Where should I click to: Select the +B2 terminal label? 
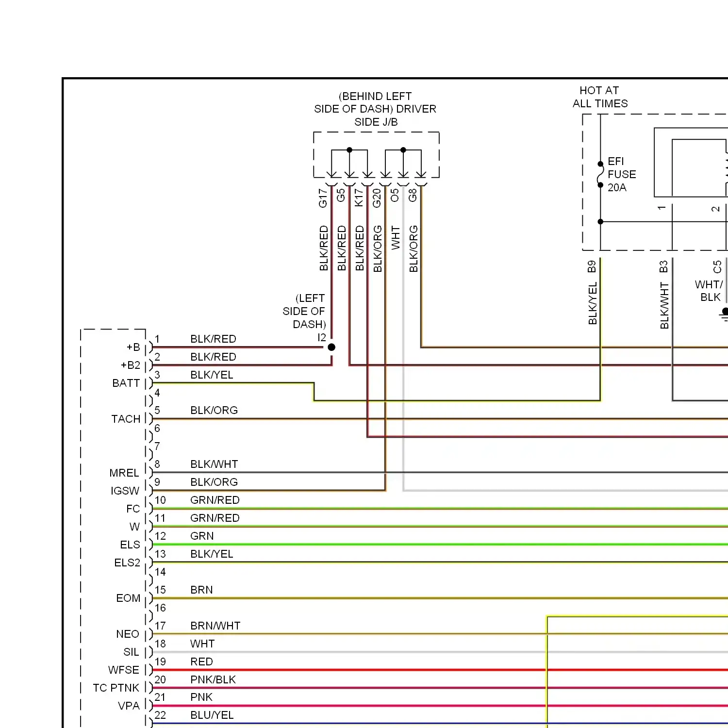(x=131, y=365)
